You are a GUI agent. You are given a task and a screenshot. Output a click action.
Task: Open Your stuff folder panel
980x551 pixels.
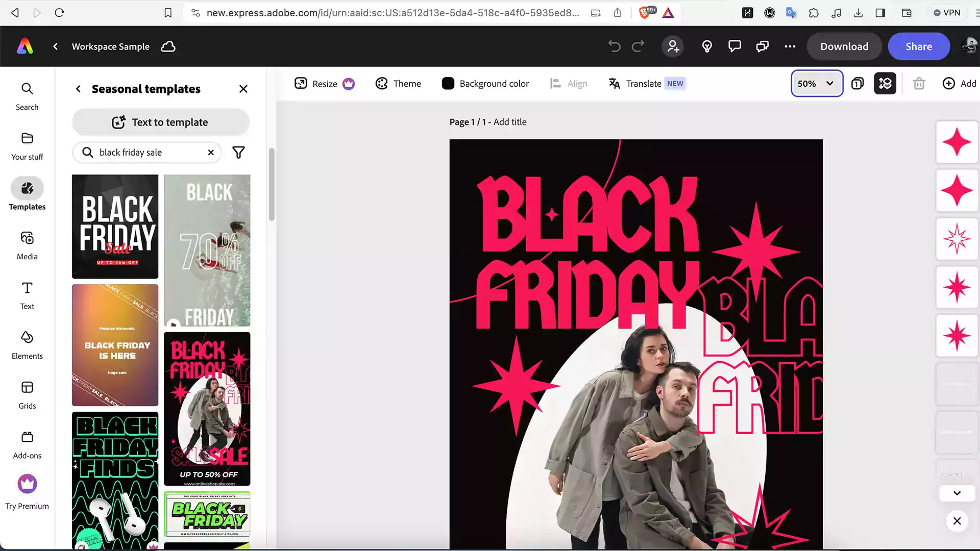click(x=27, y=146)
